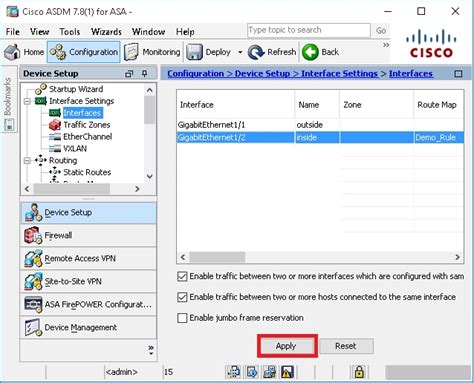Collapse the Routing tree node
Viewport: 474px width, 383px height.
[27, 160]
